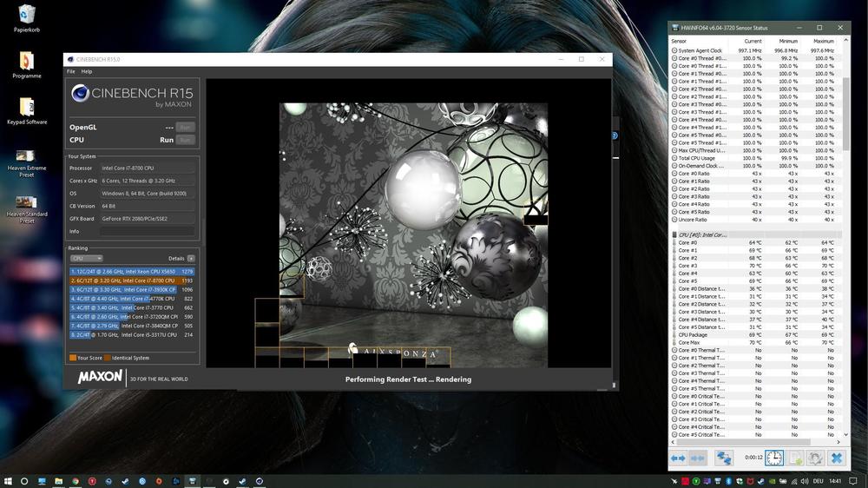Open HWiNFO sensor settings gear
Viewport: 868px width, 488px height.
point(815,458)
